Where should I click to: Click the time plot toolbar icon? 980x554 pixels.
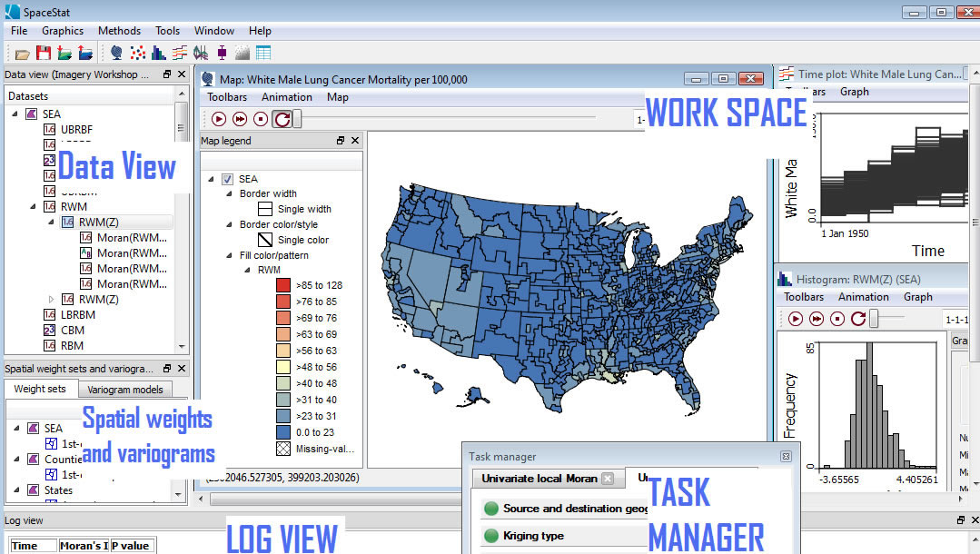click(x=180, y=53)
